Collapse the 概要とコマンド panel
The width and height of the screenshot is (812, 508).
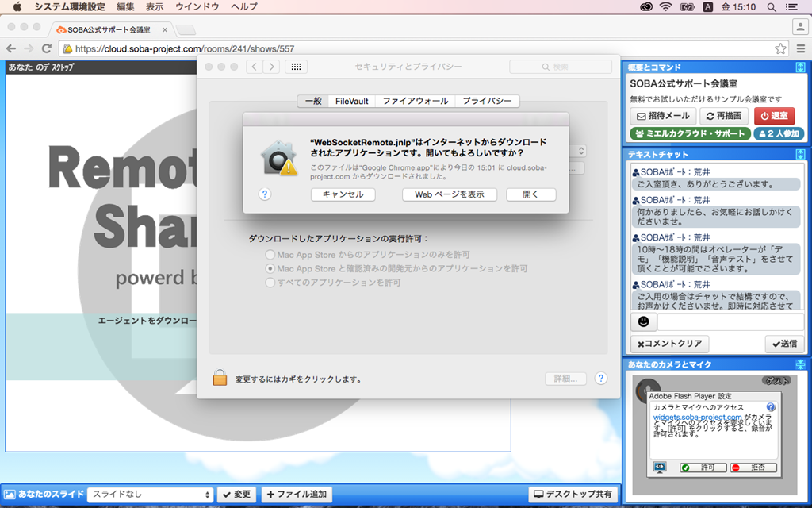(x=800, y=67)
